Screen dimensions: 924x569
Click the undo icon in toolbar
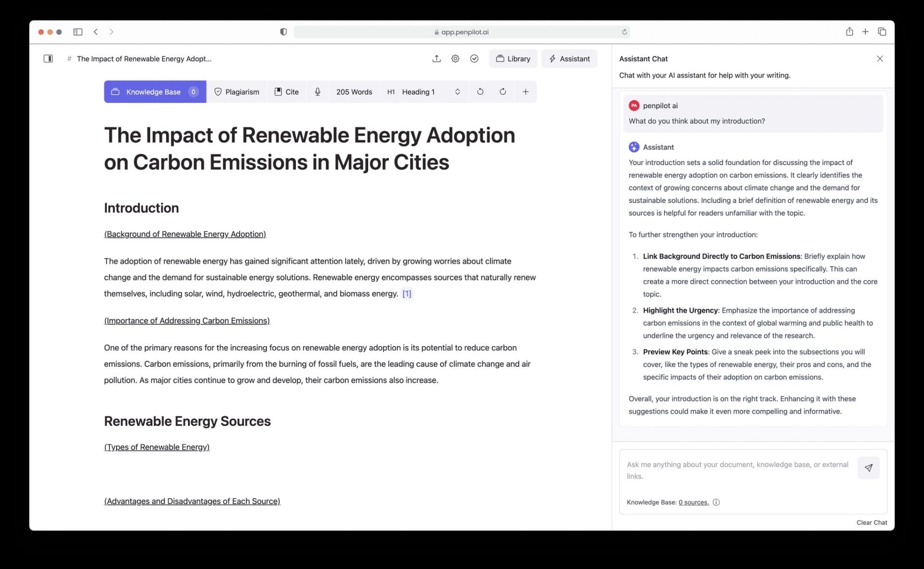pos(480,92)
